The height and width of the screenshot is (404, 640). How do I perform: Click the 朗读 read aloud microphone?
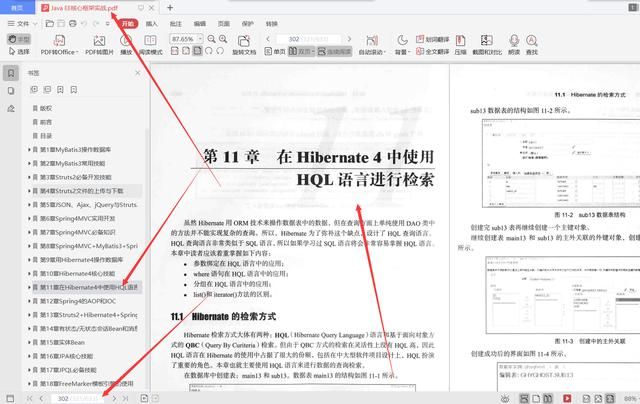(514, 44)
